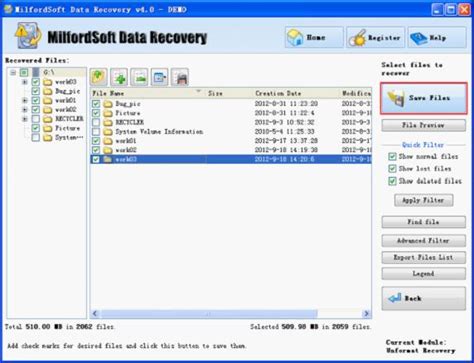
Task: Sort by Size column header
Action: (229, 93)
